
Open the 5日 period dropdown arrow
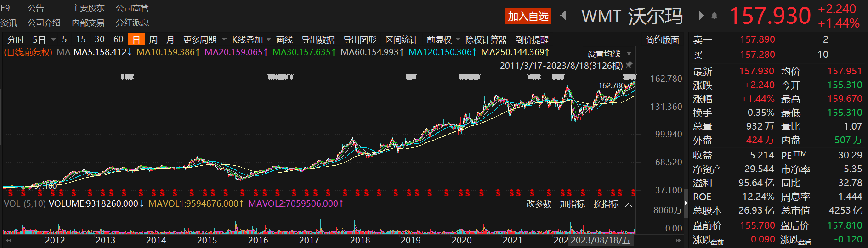click(53, 39)
